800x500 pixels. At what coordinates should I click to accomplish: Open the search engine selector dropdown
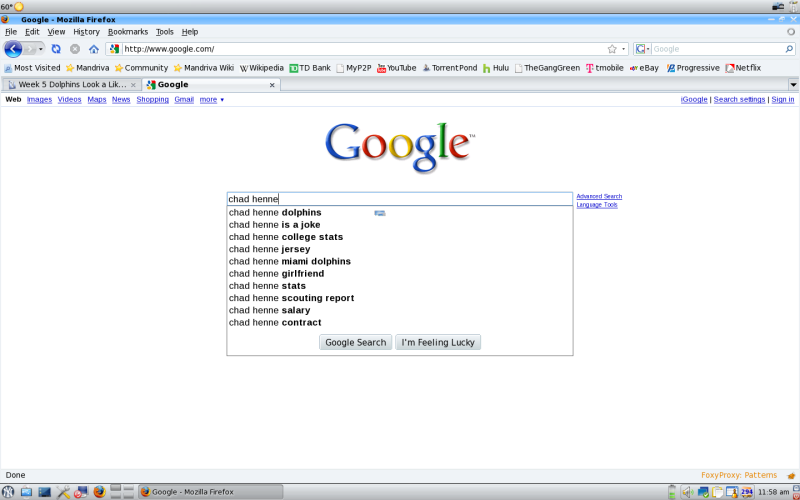643,49
